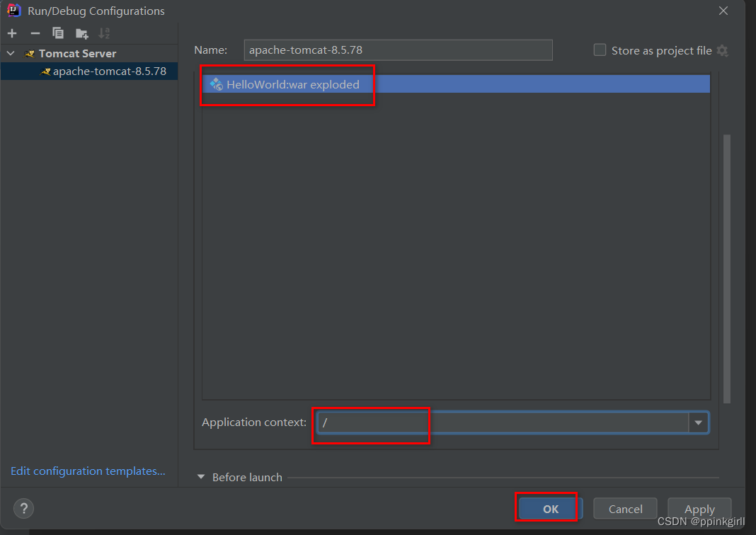The height and width of the screenshot is (535, 756).
Task: Close the Run/Debug Configurations dialog
Action: coord(723,11)
